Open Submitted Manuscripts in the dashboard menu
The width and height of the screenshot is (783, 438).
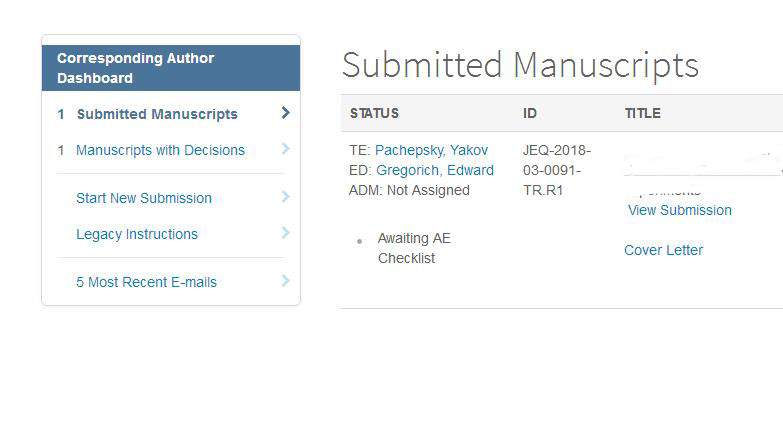(x=157, y=114)
